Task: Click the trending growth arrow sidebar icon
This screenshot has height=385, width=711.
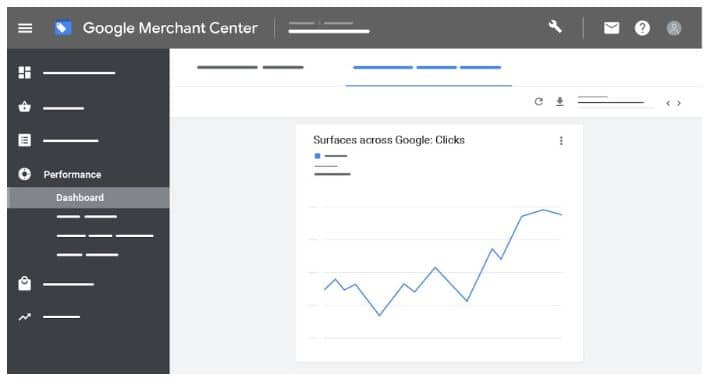Action: 24,317
